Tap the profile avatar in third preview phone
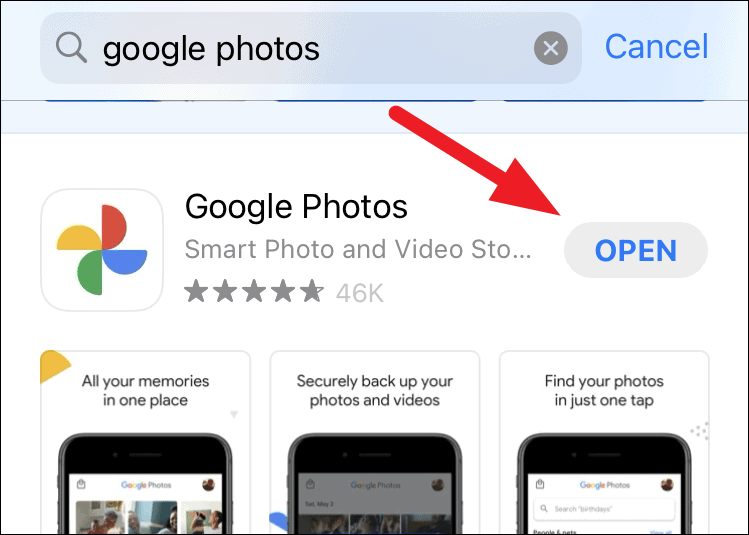The height and width of the screenshot is (535, 749). [x=667, y=485]
